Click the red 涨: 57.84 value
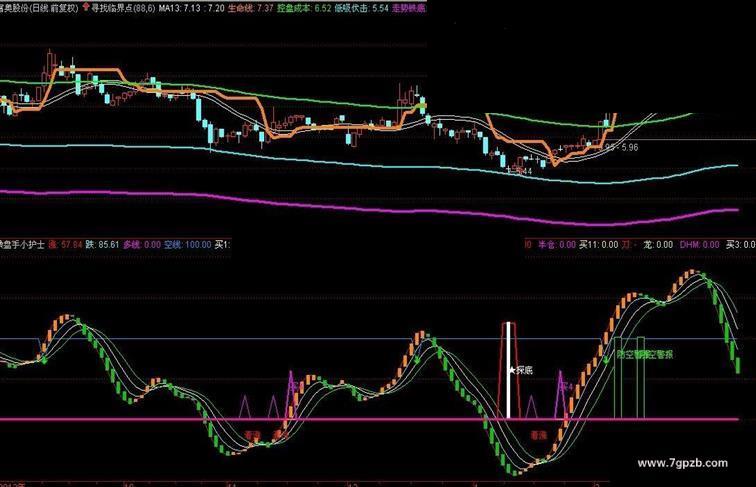The image size is (756, 487). pos(65,244)
